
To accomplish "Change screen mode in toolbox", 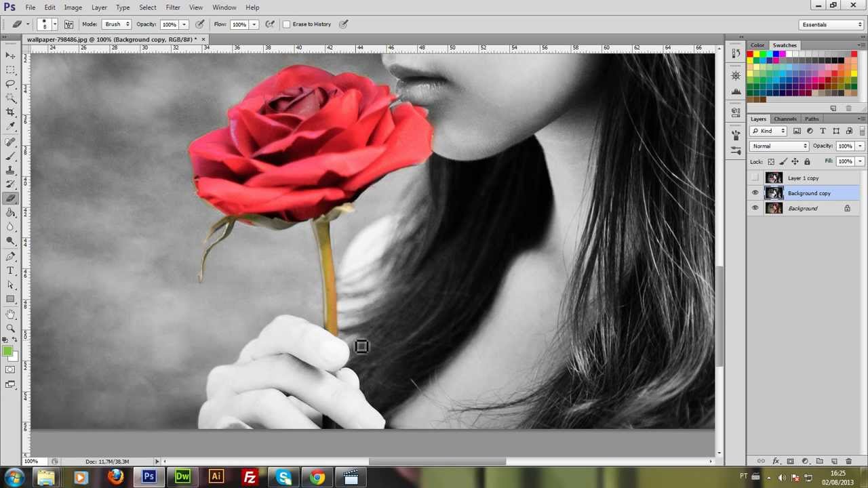I will [10, 384].
